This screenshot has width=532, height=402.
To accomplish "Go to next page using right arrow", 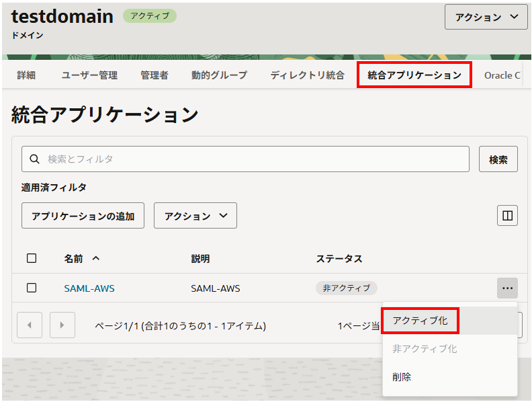I will click(x=62, y=325).
